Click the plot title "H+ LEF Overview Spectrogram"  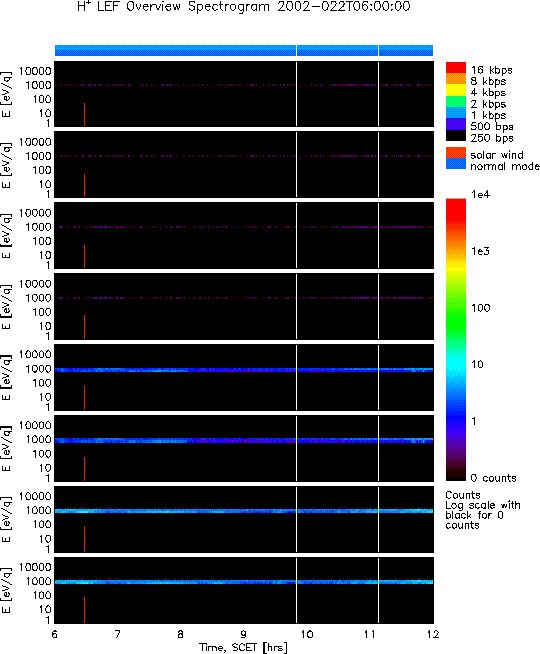tap(173, 7)
